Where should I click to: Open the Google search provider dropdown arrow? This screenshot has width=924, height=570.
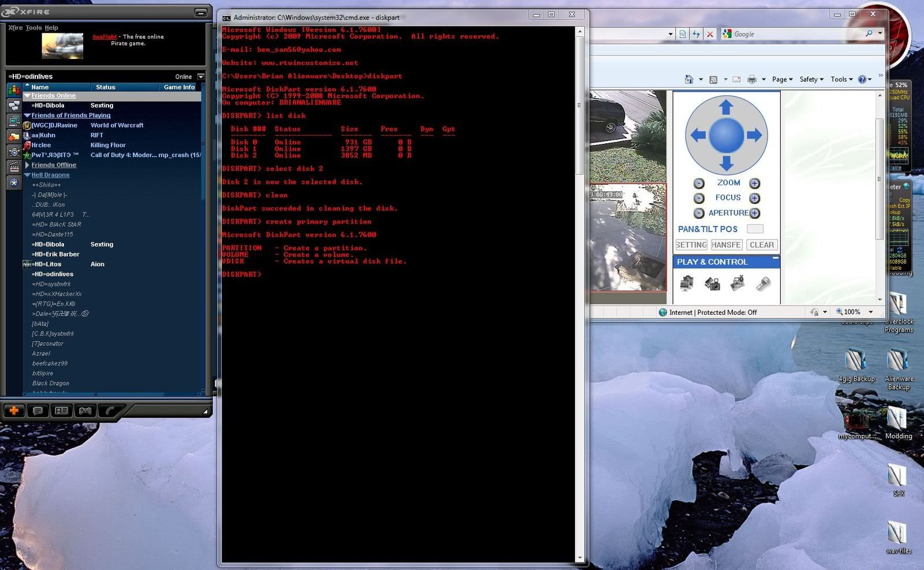pos(880,33)
